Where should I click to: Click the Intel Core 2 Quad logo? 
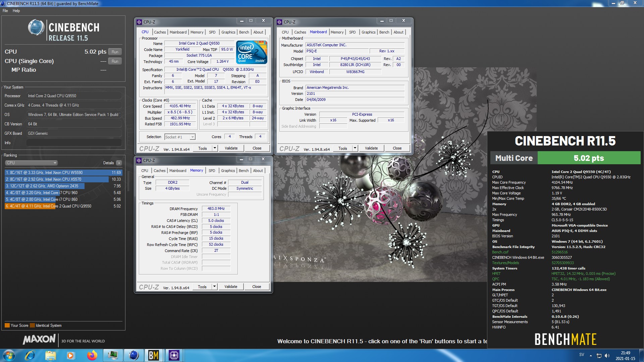[252, 52]
